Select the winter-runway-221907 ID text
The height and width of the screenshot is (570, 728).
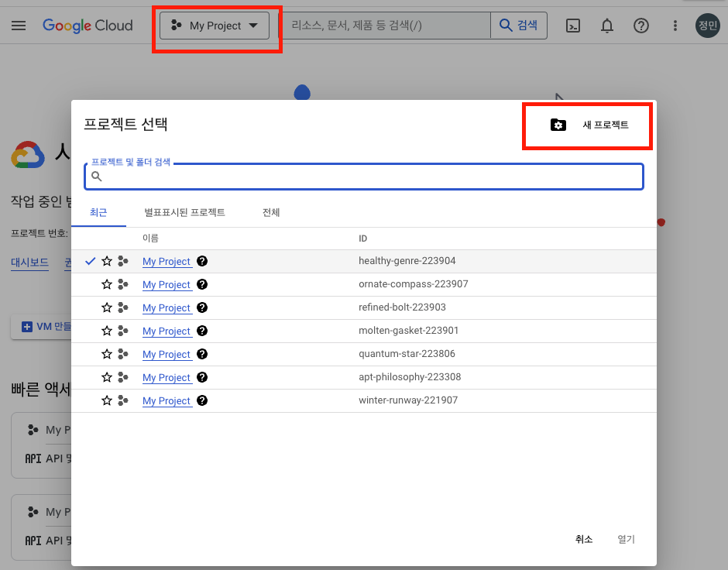[x=408, y=400]
